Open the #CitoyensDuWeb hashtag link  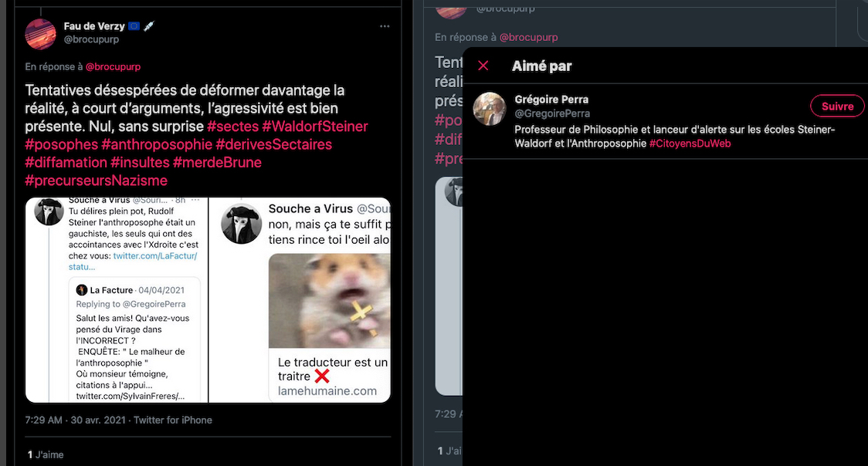[x=690, y=144]
